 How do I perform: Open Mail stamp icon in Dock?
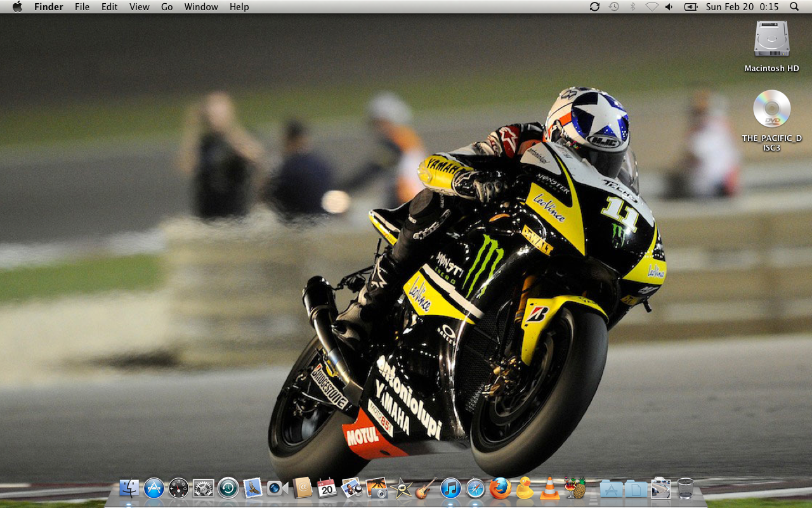click(x=252, y=488)
